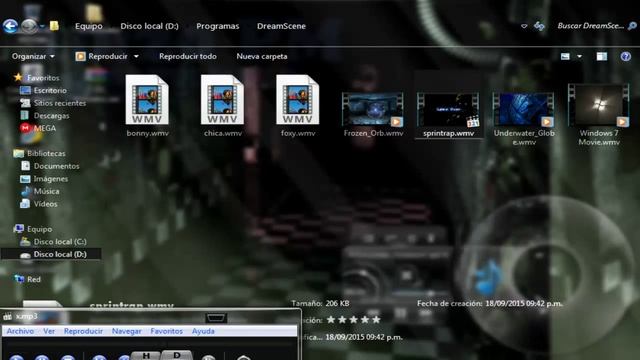Screen dimensions: 640x360
Task: Open Red in the navigation pane
Action: point(33,279)
